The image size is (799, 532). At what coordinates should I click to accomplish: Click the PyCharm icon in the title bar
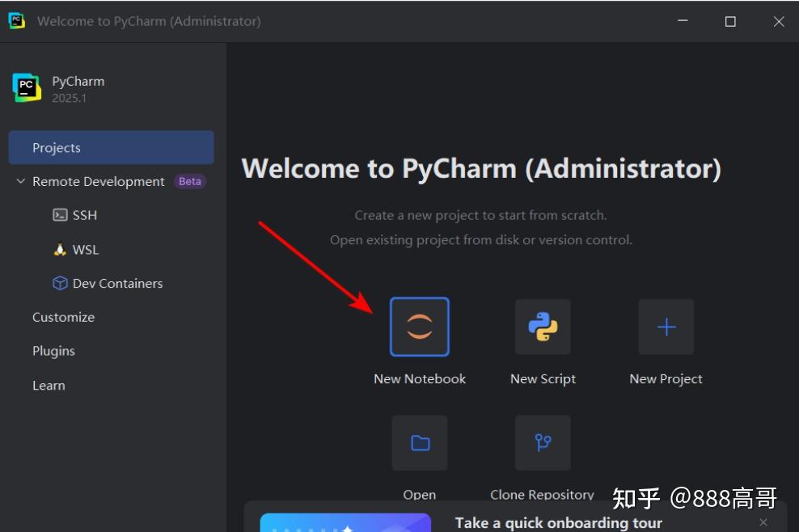point(16,20)
